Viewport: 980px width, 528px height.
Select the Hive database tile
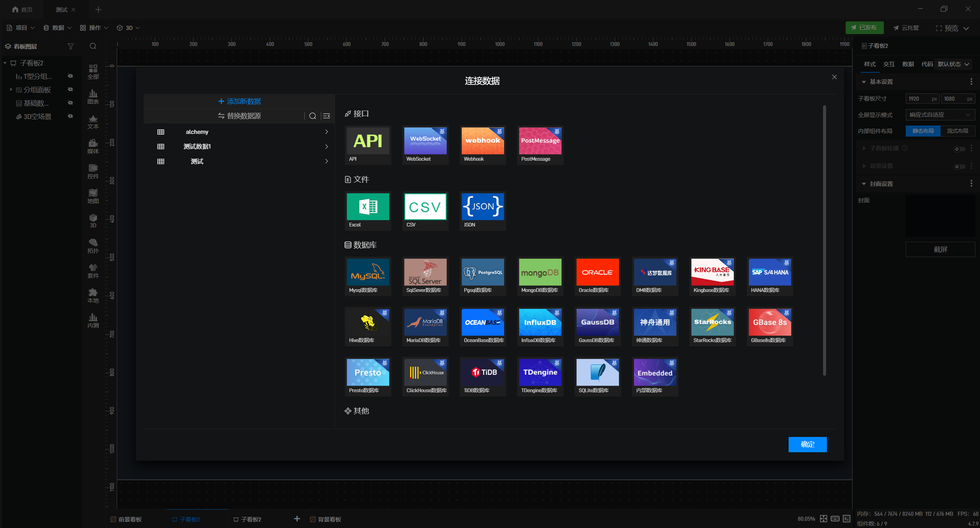[x=368, y=326]
